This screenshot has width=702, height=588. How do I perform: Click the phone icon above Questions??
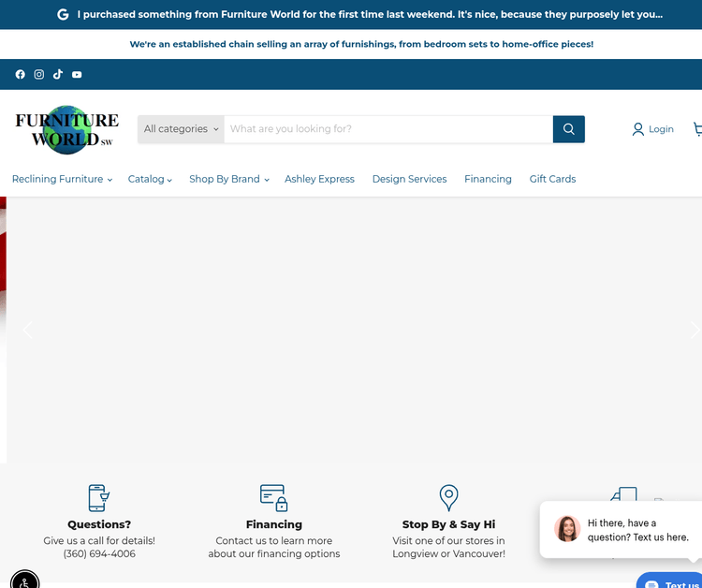pos(99,497)
